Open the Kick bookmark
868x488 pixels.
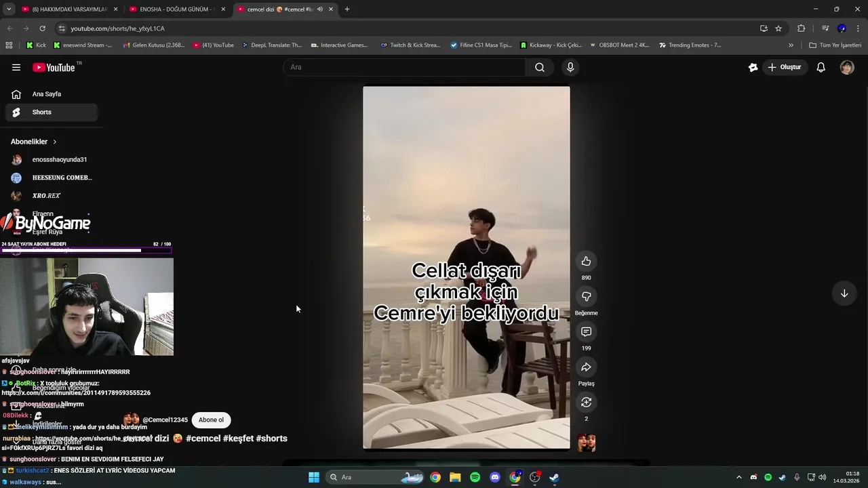pyautogui.click(x=36, y=45)
